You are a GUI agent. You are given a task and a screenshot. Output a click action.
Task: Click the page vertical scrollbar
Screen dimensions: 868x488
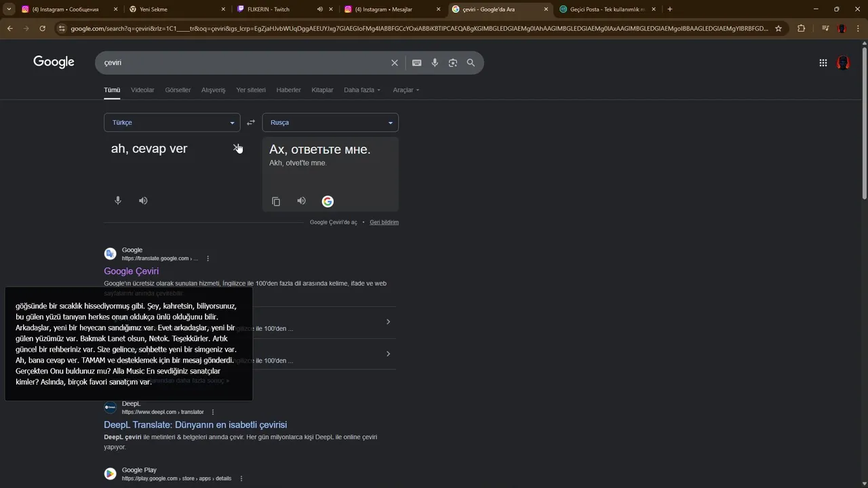tap(863, 122)
